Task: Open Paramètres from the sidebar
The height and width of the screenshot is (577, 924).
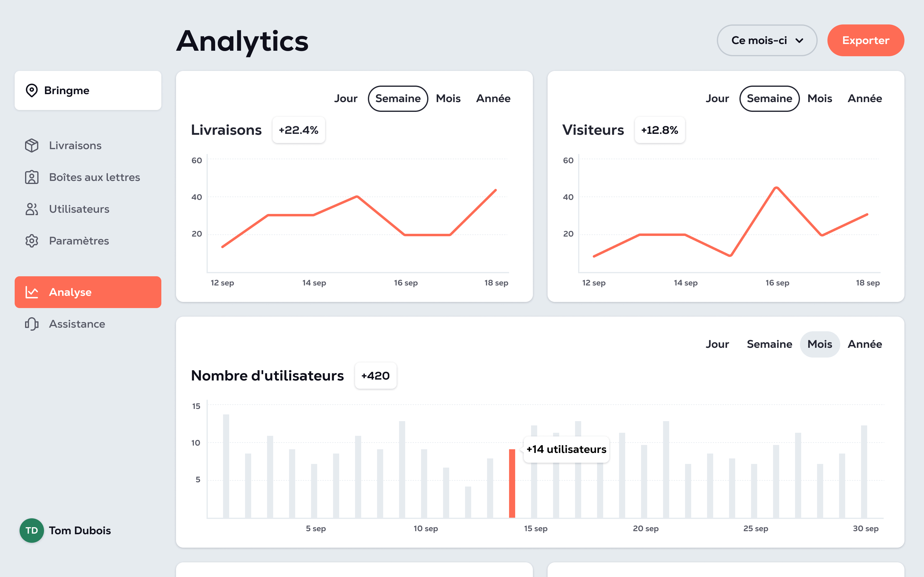Action: pyautogui.click(x=88, y=241)
